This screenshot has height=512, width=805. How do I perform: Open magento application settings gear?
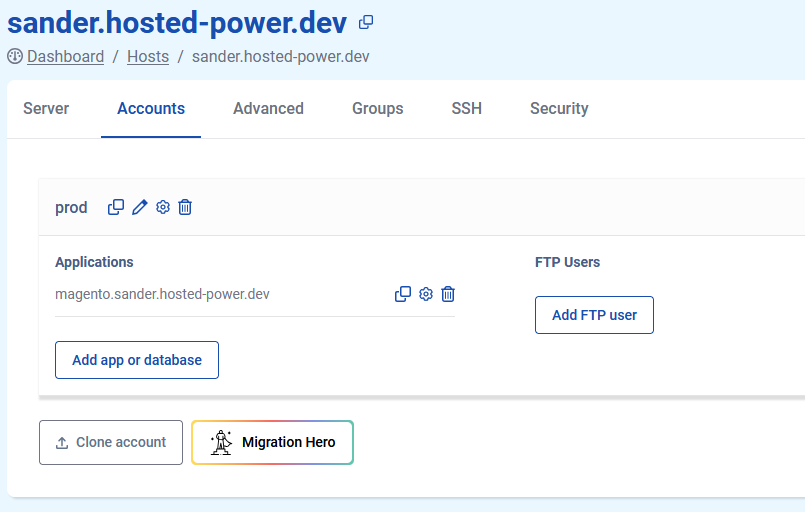(426, 294)
